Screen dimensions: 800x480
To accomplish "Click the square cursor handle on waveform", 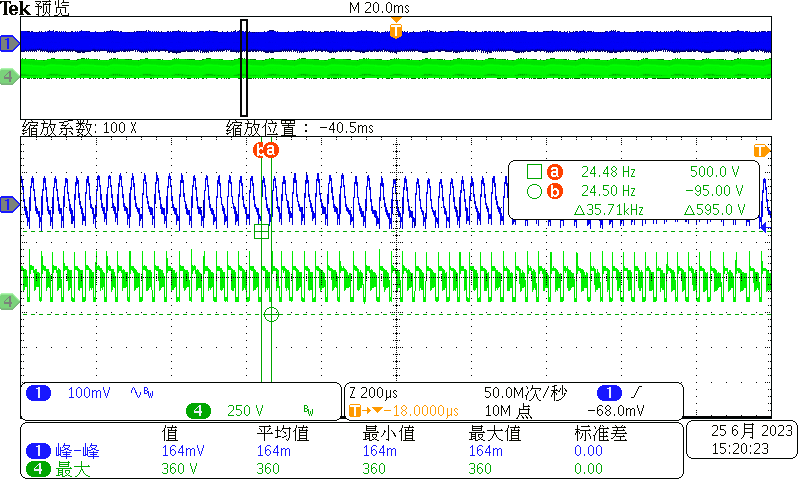I will (x=261, y=232).
